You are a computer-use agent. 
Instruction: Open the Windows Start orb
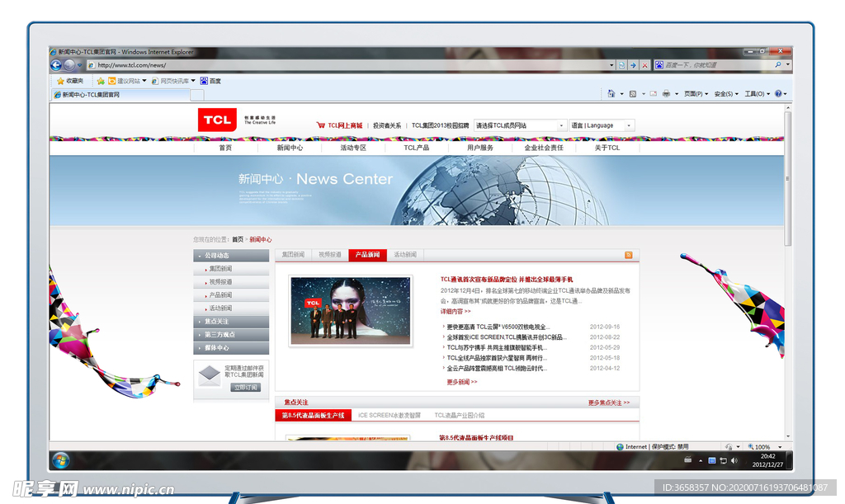pos(61,460)
